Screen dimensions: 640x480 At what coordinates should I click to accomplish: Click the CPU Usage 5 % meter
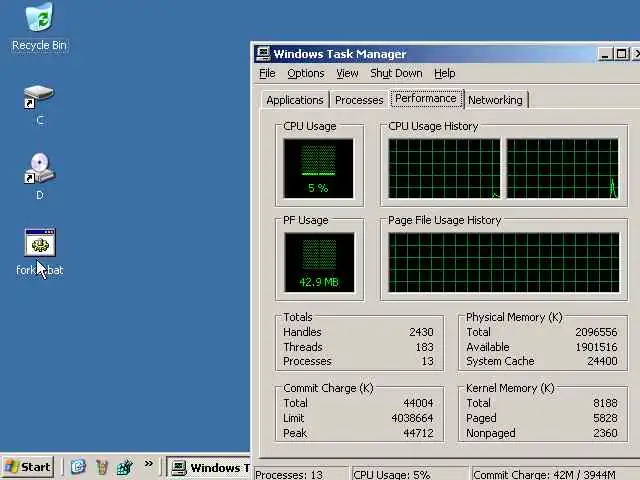[318, 169]
